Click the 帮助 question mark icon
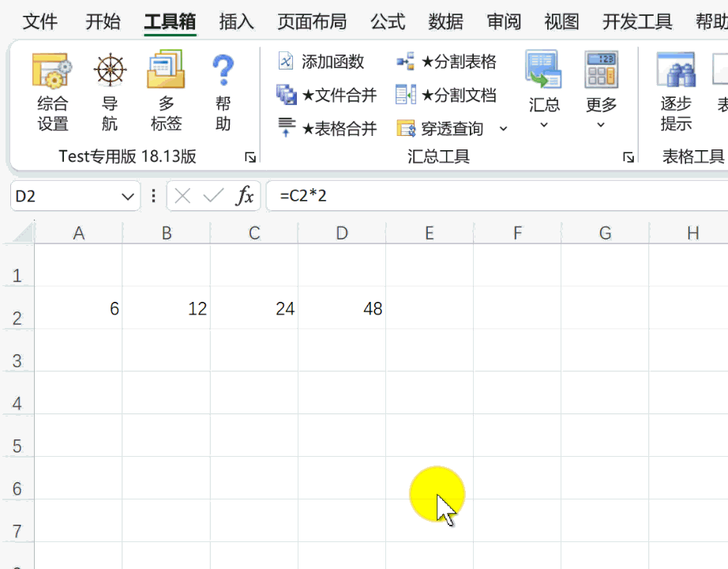Viewport: 728px width, 569px height. click(223, 90)
